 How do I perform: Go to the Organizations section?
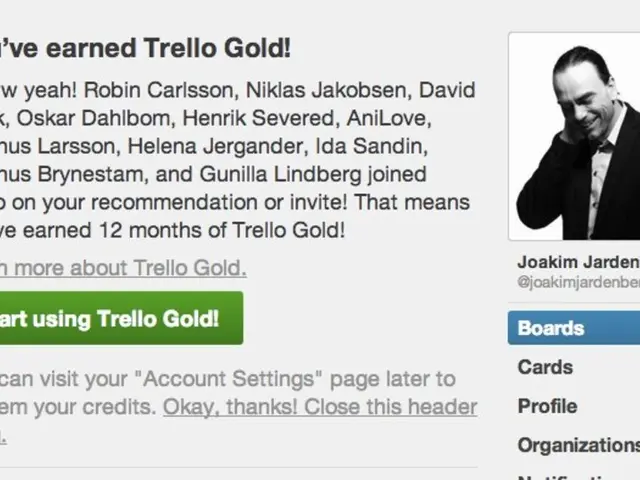[577, 445]
